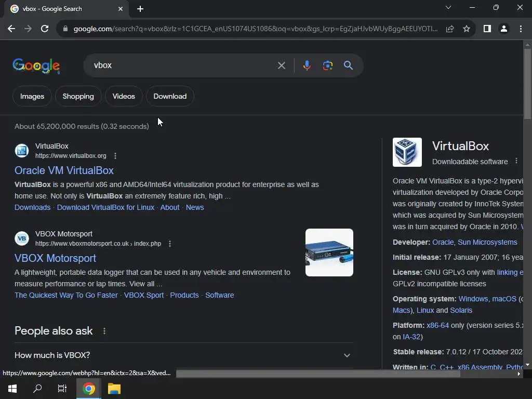The width and height of the screenshot is (532, 399).
Task: Filter results by Images
Action: pyautogui.click(x=32, y=96)
